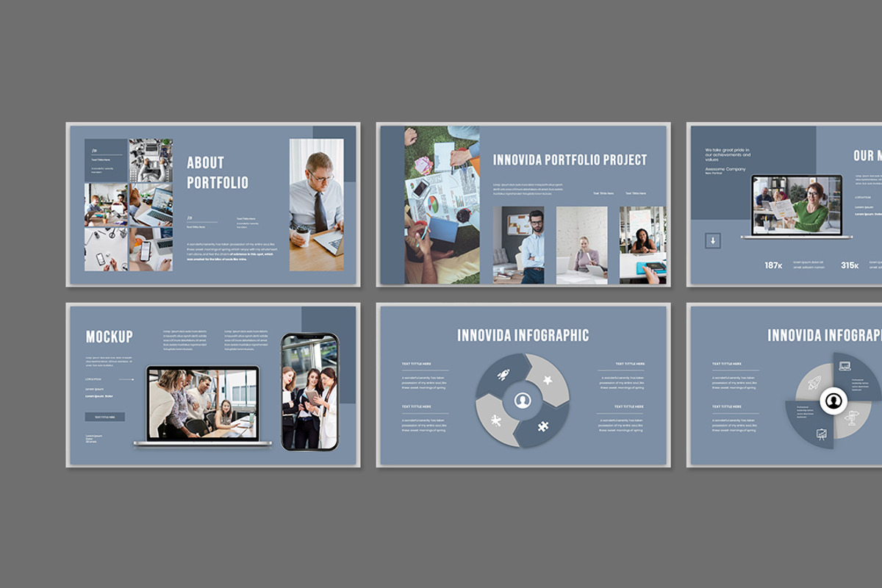Click the large overhead team photo on grass
This screenshot has width=882, height=588.
442,206
